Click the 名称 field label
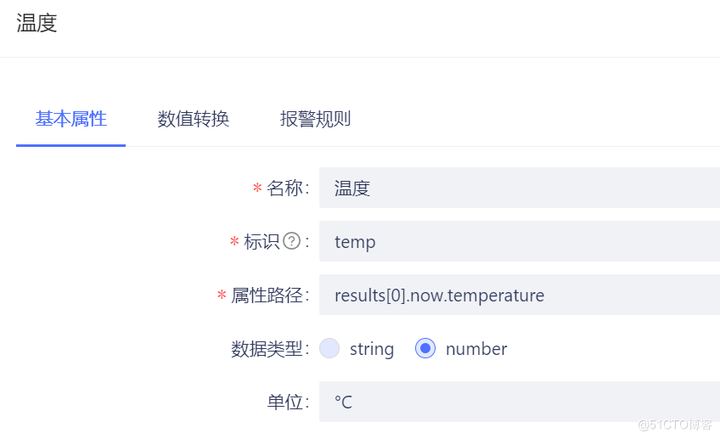The width and height of the screenshot is (720, 439). pos(286,188)
